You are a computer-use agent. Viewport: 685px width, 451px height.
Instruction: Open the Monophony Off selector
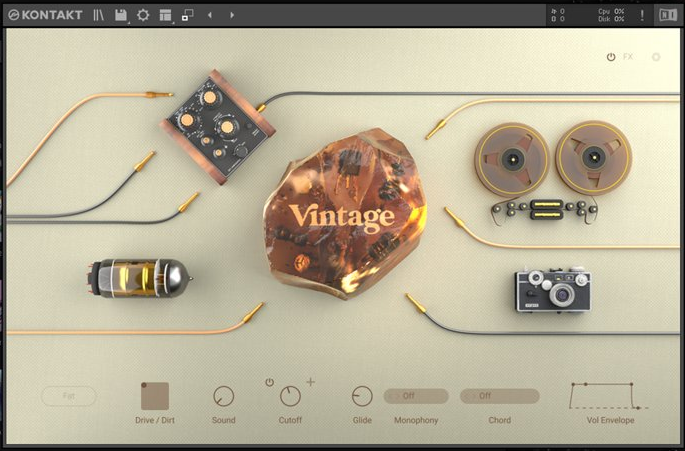point(416,396)
